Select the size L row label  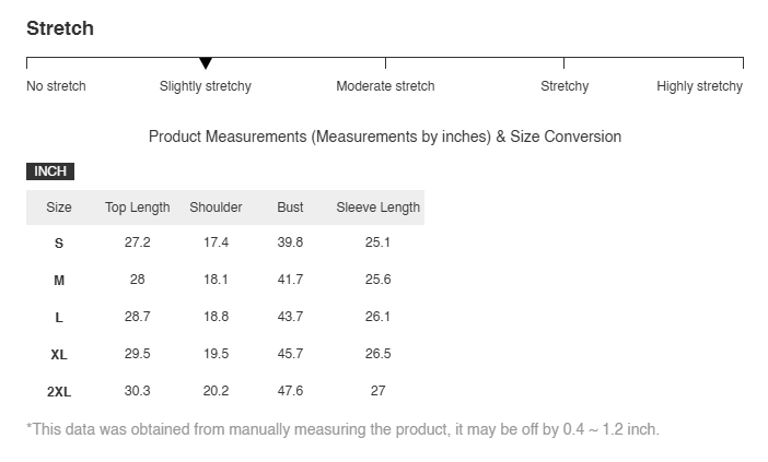click(59, 317)
